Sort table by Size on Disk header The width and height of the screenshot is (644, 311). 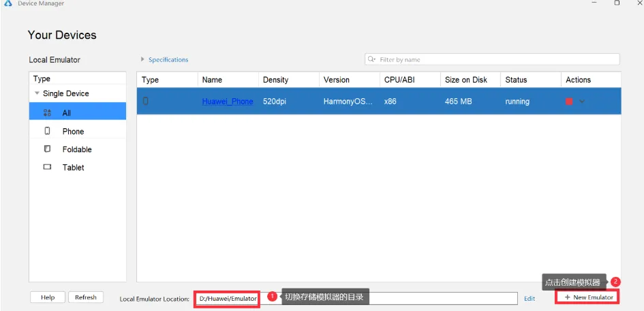(x=470, y=80)
